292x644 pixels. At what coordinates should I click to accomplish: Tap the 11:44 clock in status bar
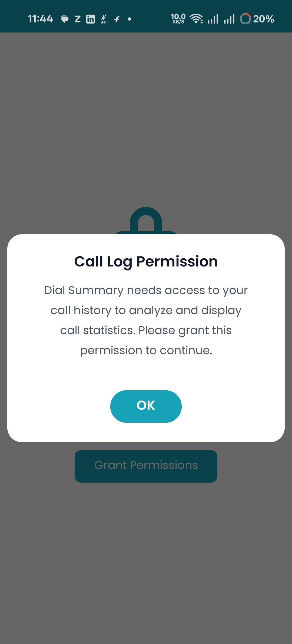coord(40,19)
